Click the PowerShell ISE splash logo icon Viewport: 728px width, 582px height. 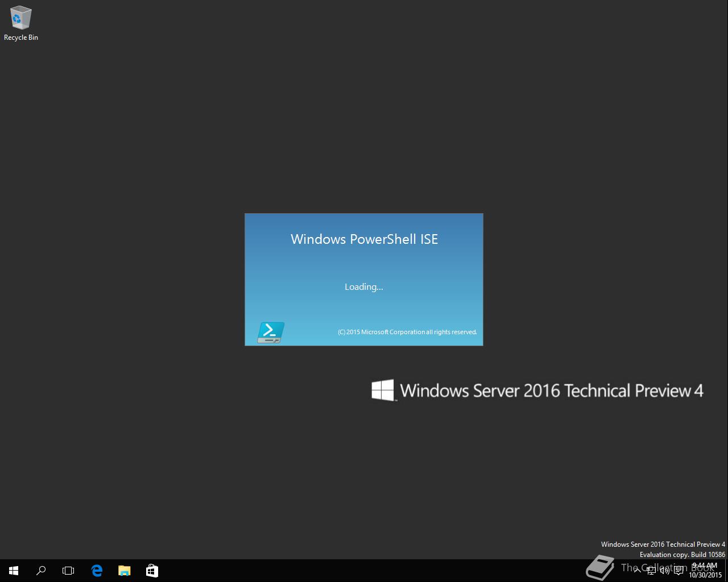[271, 332]
